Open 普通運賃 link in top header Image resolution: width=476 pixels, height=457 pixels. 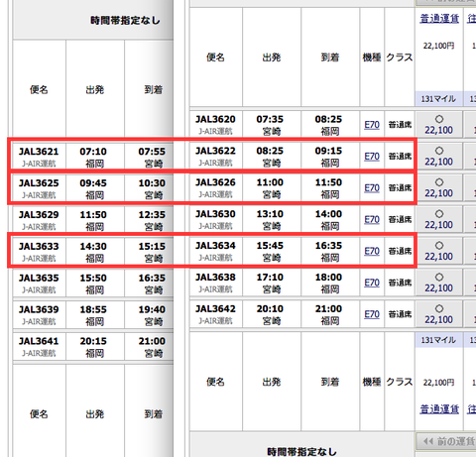point(439,19)
